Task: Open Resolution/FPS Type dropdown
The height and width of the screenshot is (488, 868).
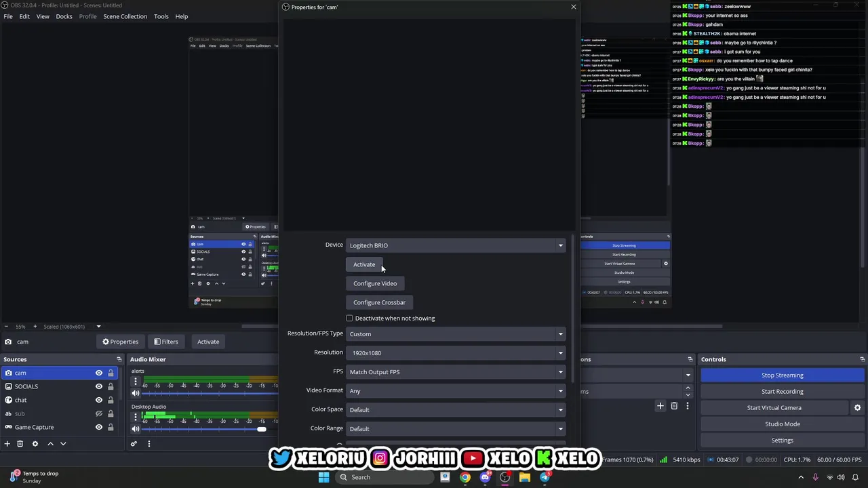Action: (x=456, y=333)
